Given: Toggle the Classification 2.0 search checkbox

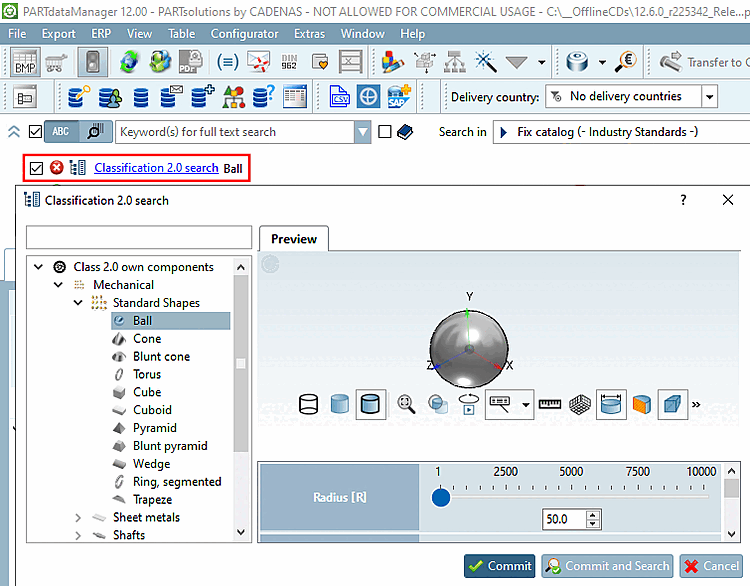Looking at the screenshot, I should 37,168.
